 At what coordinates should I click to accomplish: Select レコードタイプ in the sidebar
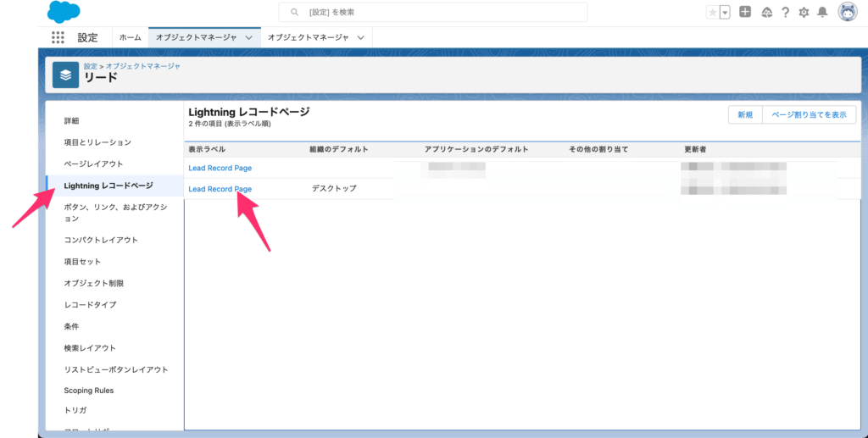coord(90,304)
